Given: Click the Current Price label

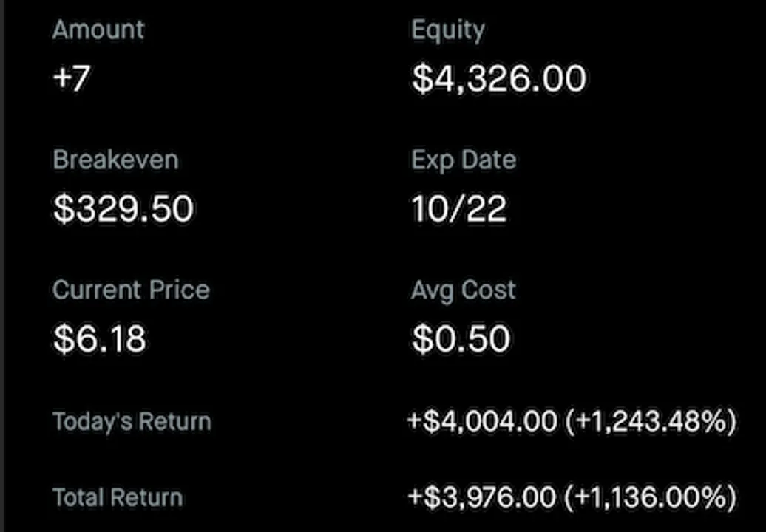Looking at the screenshot, I should [132, 290].
